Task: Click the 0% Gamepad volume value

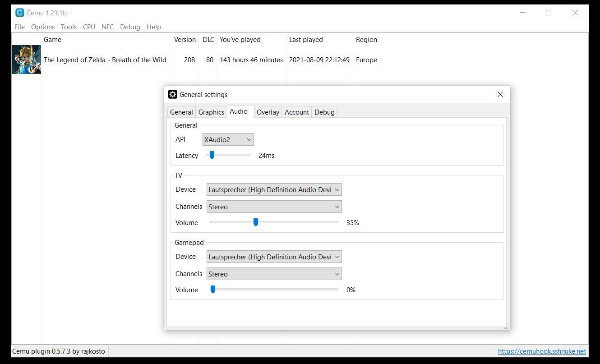Action: coord(351,290)
